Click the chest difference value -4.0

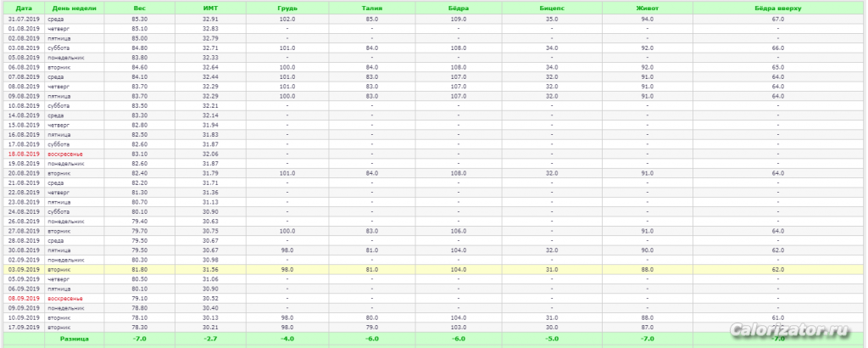point(287,339)
